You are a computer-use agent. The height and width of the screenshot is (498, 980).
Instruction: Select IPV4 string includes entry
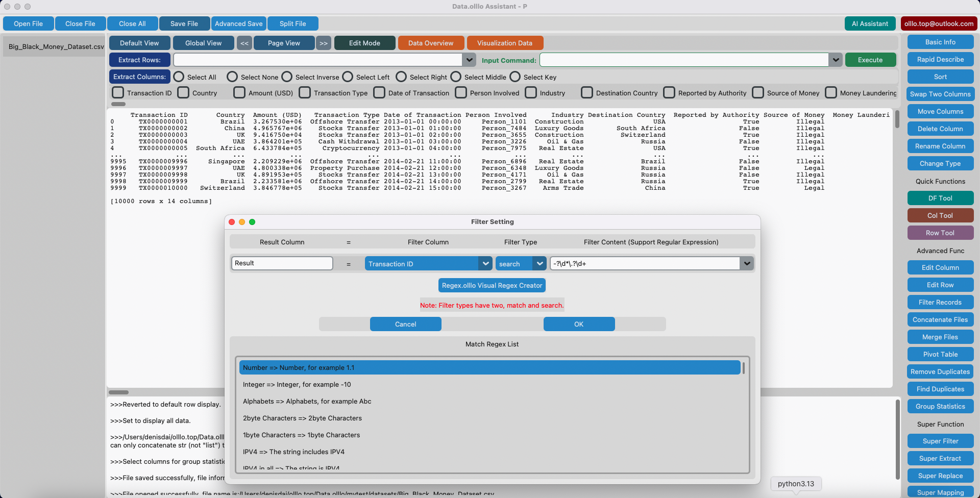pos(489,452)
